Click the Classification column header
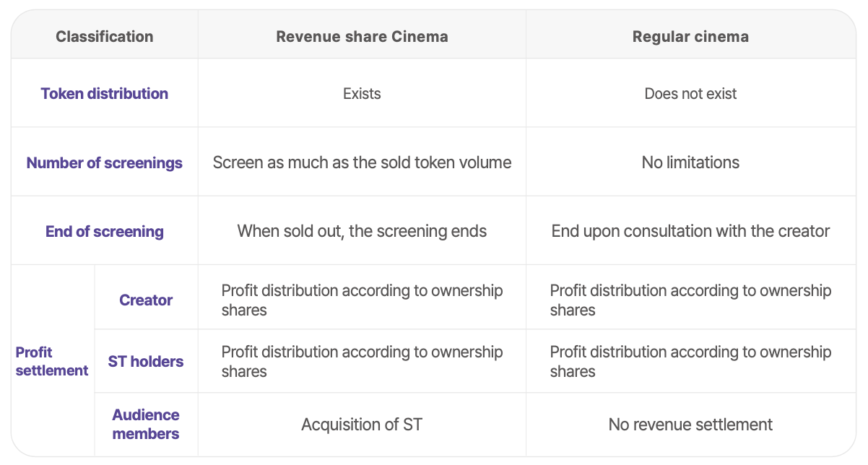 (105, 36)
